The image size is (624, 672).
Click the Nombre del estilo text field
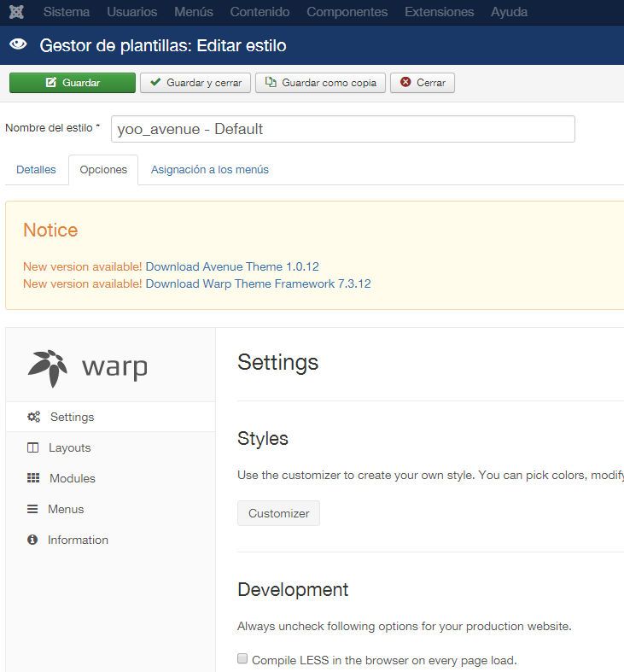(343, 129)
